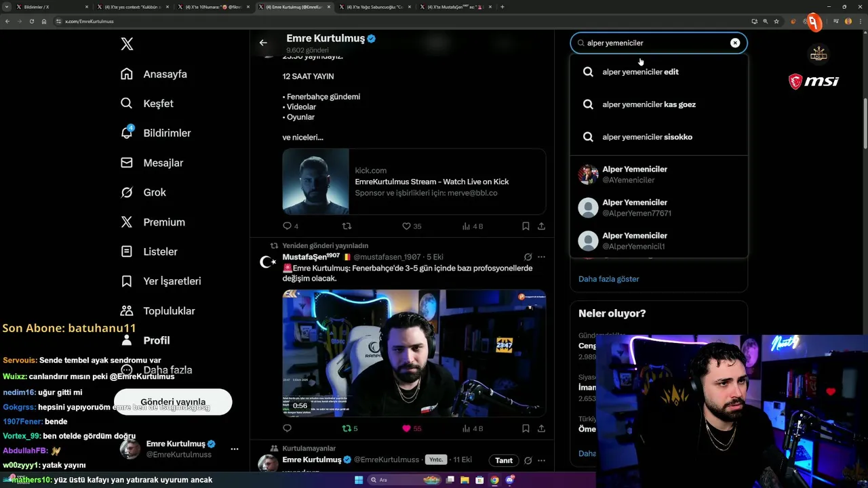View analytics of the kick.com post
Image resolution: width=868 pixels, height=488 pixels.
click(x=472, y=226)
